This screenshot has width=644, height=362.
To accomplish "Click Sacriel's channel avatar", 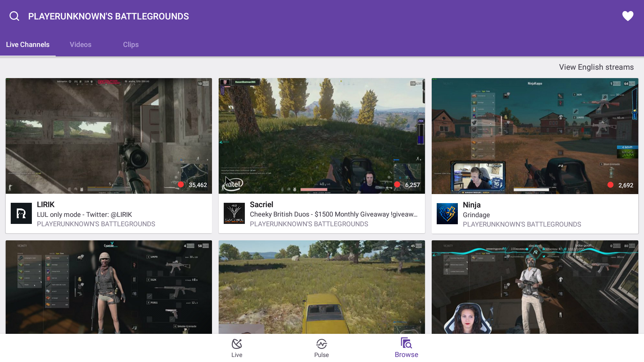I will coord(234,213).
